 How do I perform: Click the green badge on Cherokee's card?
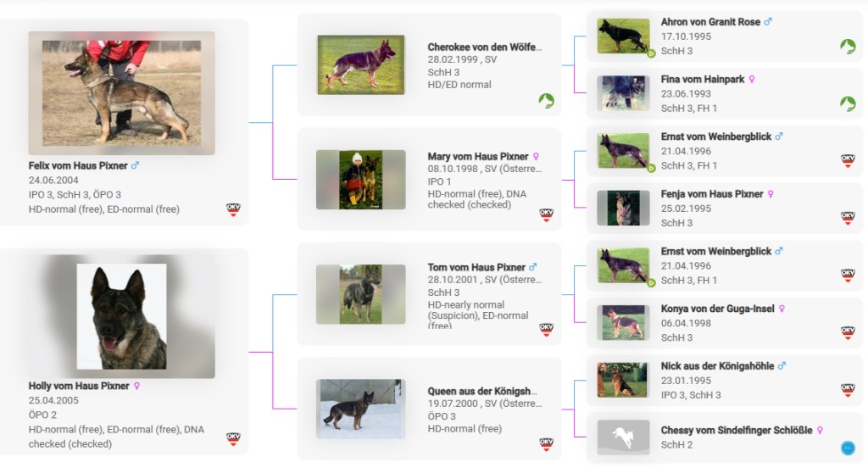pos(546,101)
